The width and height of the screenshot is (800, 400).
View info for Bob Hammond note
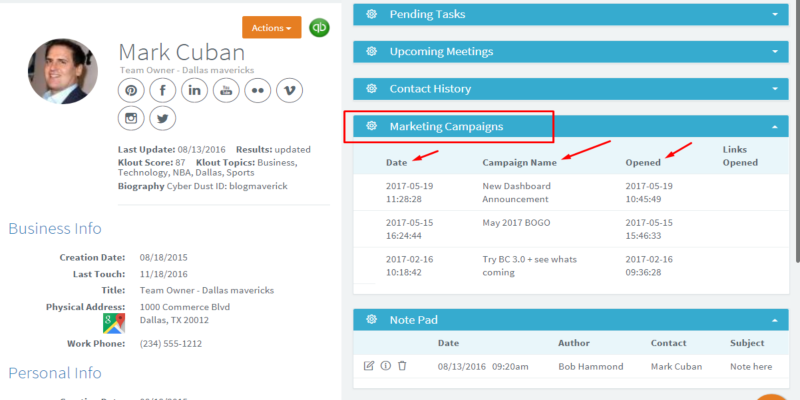(x=386, y=366)
